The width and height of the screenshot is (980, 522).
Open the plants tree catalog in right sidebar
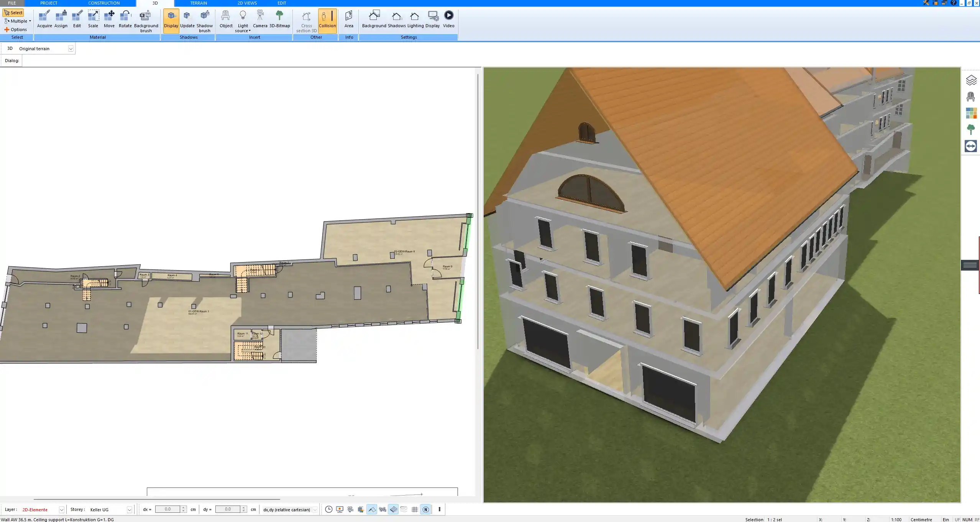tap(971, 130)
